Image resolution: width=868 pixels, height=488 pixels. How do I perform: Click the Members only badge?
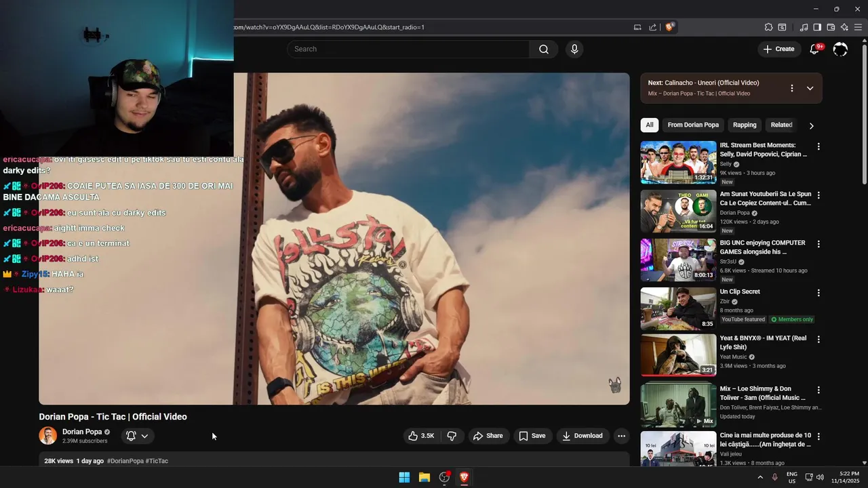(x=792, y=319)
